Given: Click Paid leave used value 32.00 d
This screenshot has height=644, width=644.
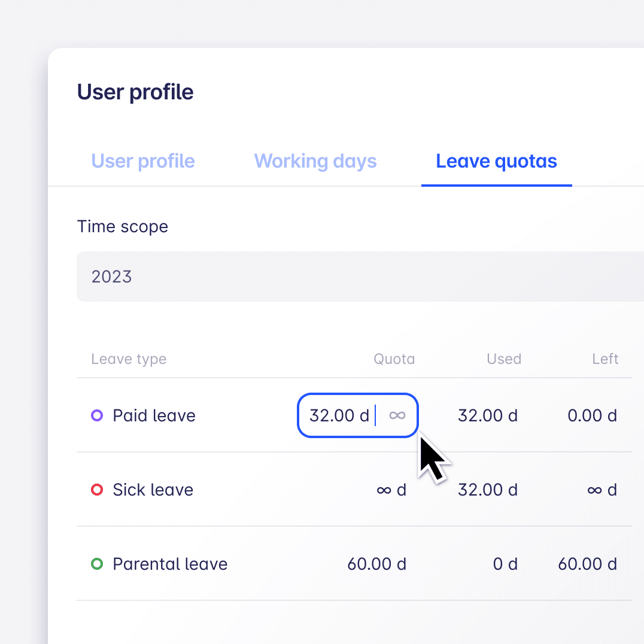Looking at the screenshot, I should click(x=487, y=415).
